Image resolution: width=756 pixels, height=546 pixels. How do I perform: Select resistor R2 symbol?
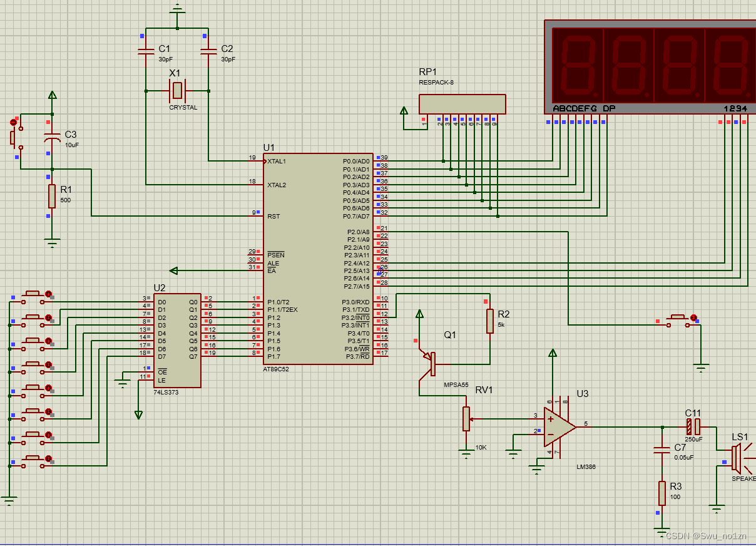[x=490, y=321]
